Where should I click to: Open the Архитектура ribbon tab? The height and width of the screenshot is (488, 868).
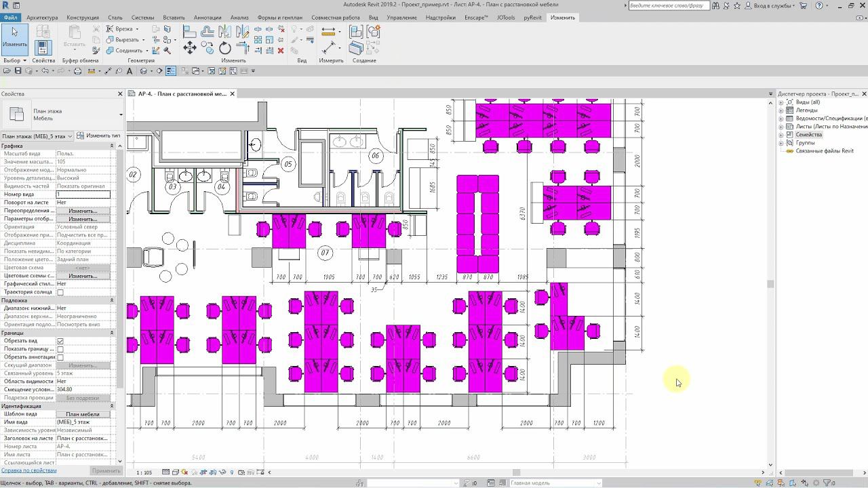click(42, 18)
